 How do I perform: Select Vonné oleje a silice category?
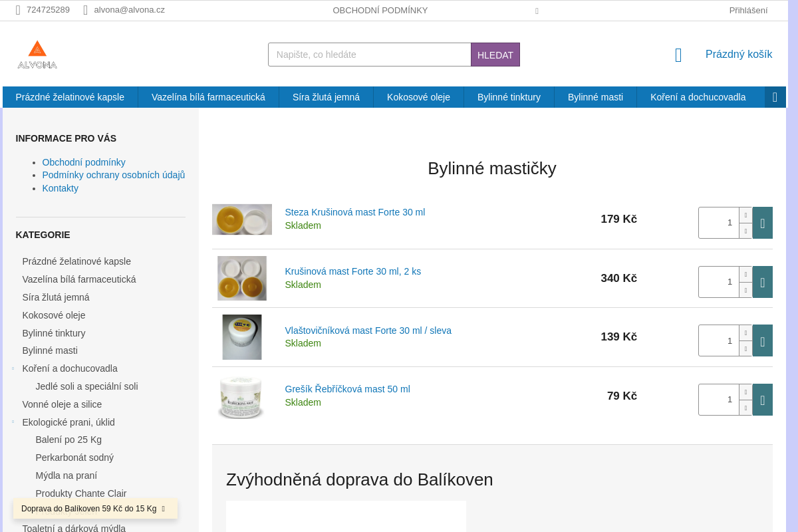[62, 404]
